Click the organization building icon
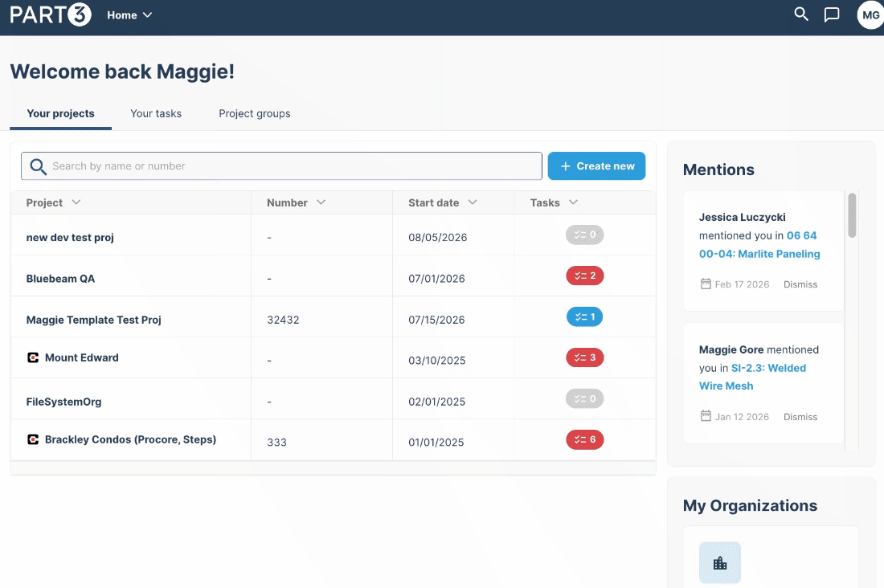The height and width of the screenshot is (588, 884). click(x=720, y=562)
